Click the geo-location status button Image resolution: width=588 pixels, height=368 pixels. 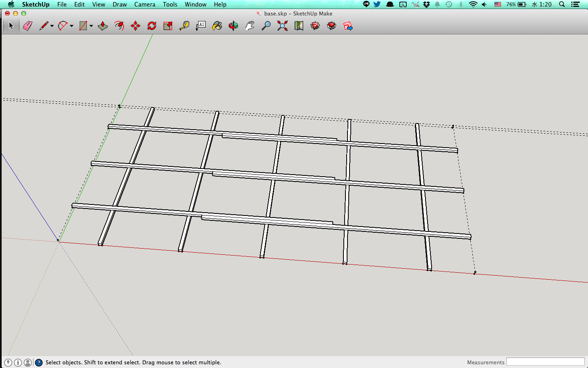click(x=8, y=362)
